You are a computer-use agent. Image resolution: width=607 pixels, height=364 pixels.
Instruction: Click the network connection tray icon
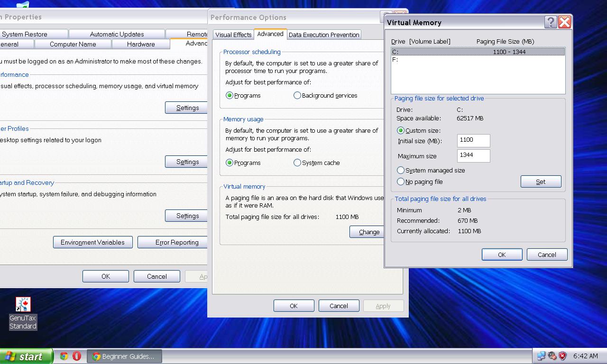[x=541, y=356]
